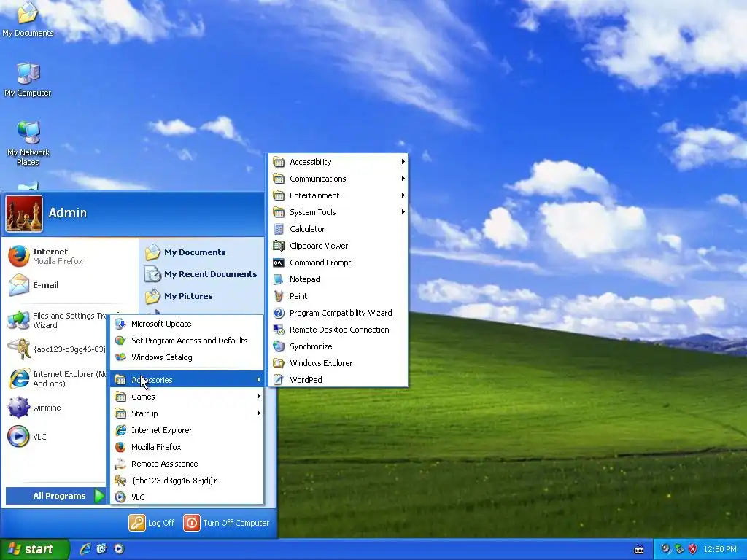Expand the Startup submenu
Image resolution: width=747 pixels, height=560 pixels.
pyautogui.click(x=187, y=413)
